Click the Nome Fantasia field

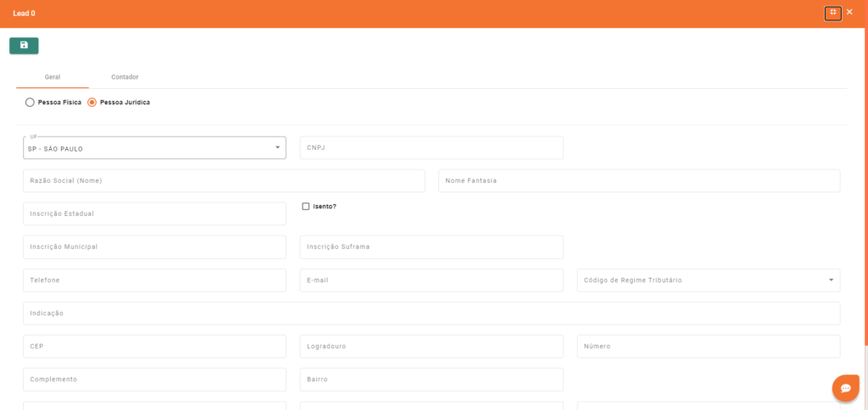pos(638,181)
